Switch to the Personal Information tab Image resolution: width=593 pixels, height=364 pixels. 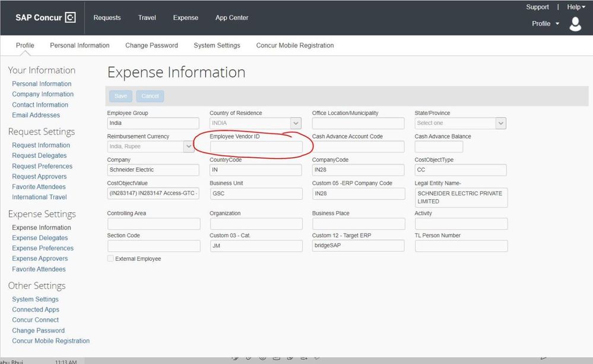point(80,45)
